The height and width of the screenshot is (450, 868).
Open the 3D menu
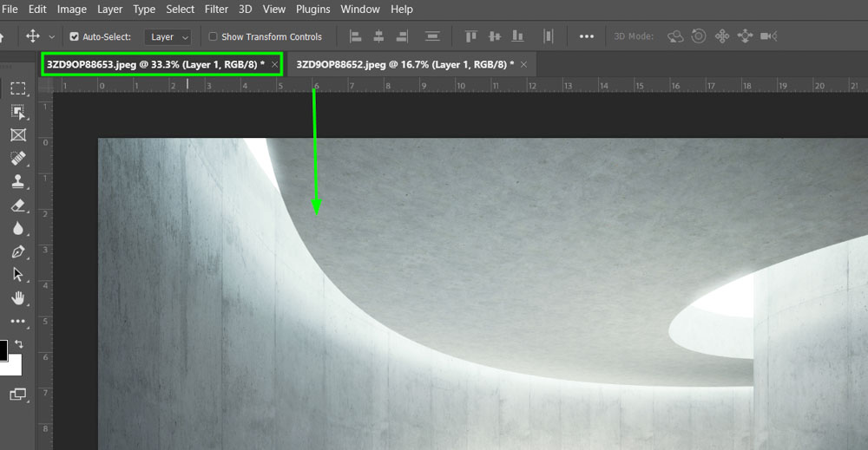click(246, 10)
